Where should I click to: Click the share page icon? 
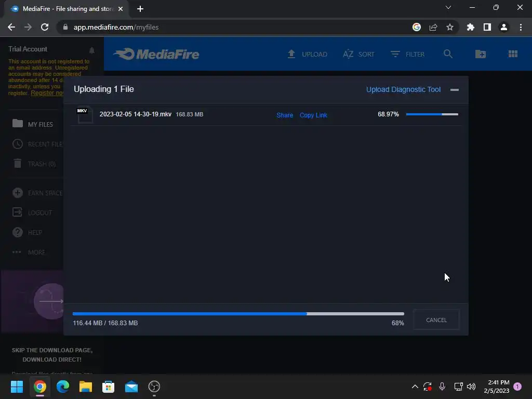[433, 27]
